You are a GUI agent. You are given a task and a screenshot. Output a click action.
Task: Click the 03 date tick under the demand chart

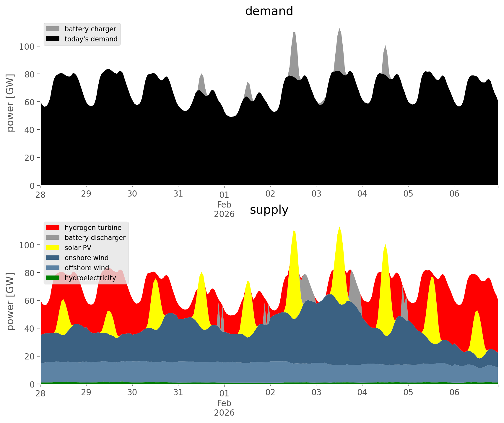[x=316, y=194]
